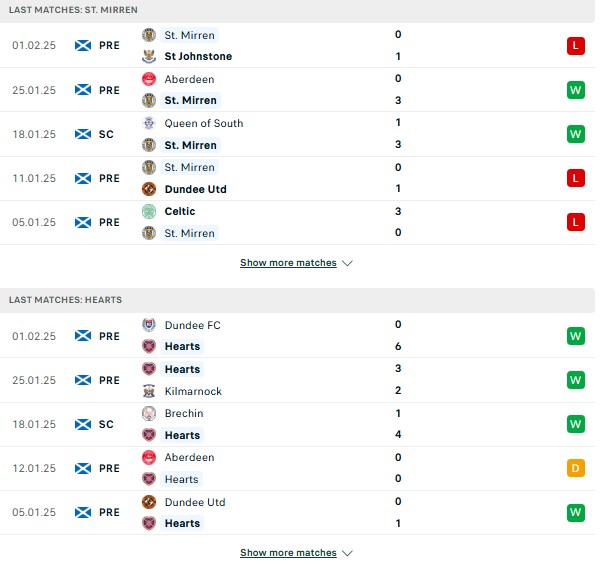Click the Brechin club crest icon
The width and height of the screenshot is (600, 573).
click(149, 413)
